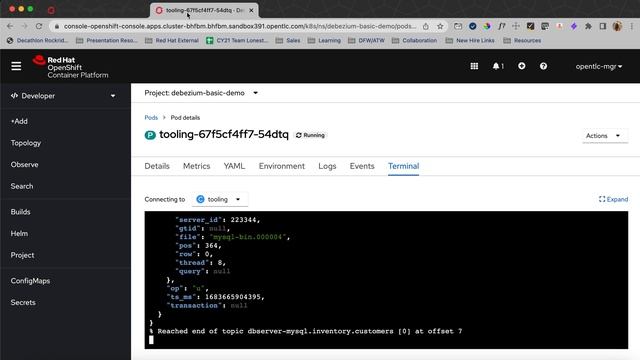The height and width of the screenshot is (360, 640).
Task: Open Secrets in the sidebar
Action: pyautogui.click(x=23, y=302)
